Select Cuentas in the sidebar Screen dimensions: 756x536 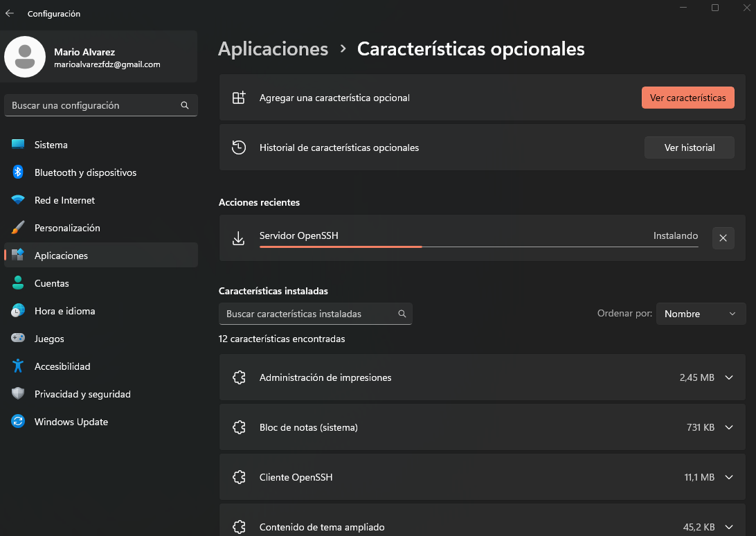(101, 283)
